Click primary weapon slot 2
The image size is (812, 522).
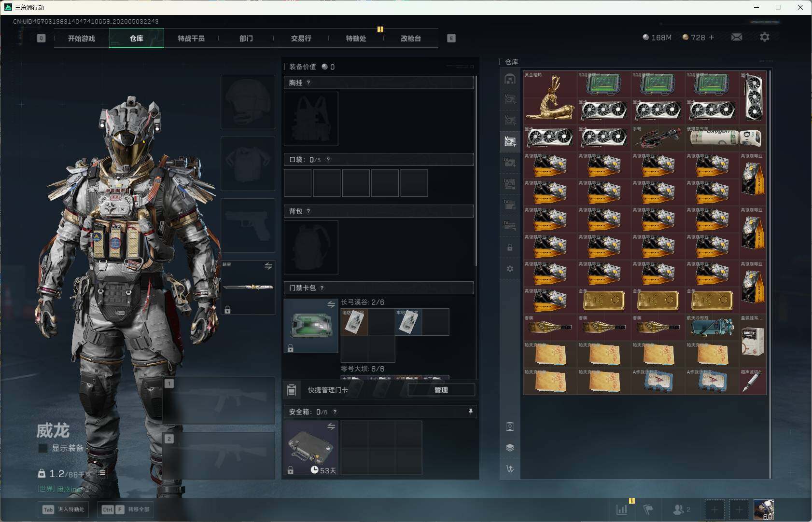[220, 455]
